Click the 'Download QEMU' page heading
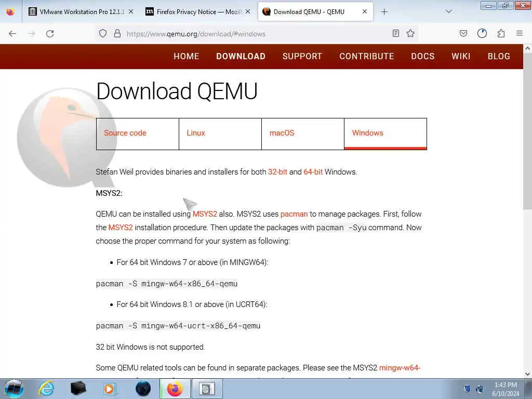 point(177,91)
